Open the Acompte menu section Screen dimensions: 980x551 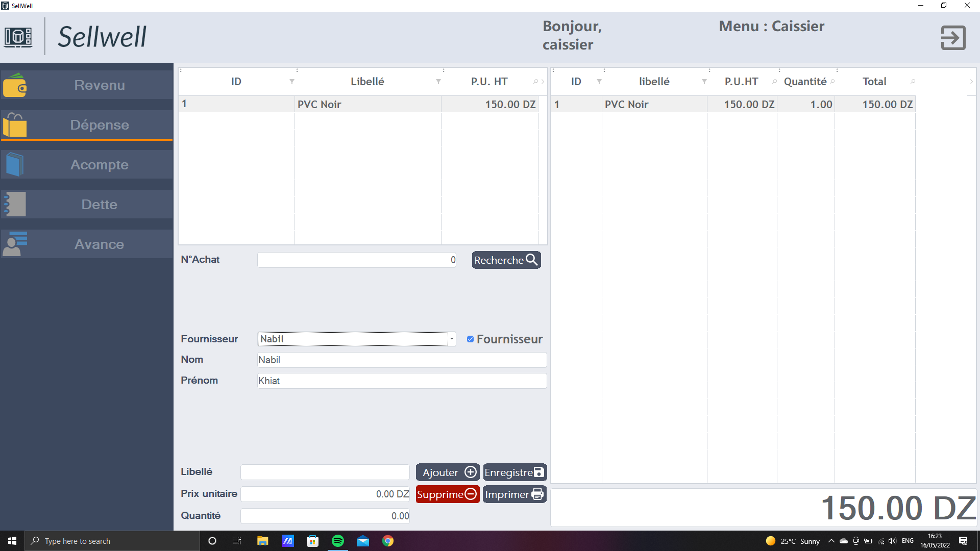tap(87, 164)
